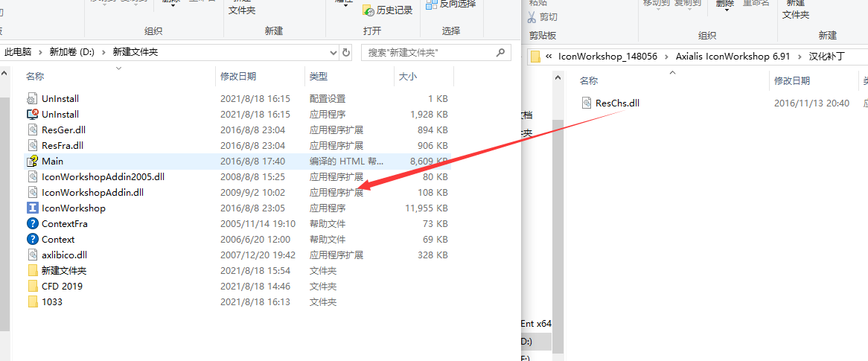Select the ResChs.dll file icon
Screen dimensions: 868x361
tap(587, 103)
